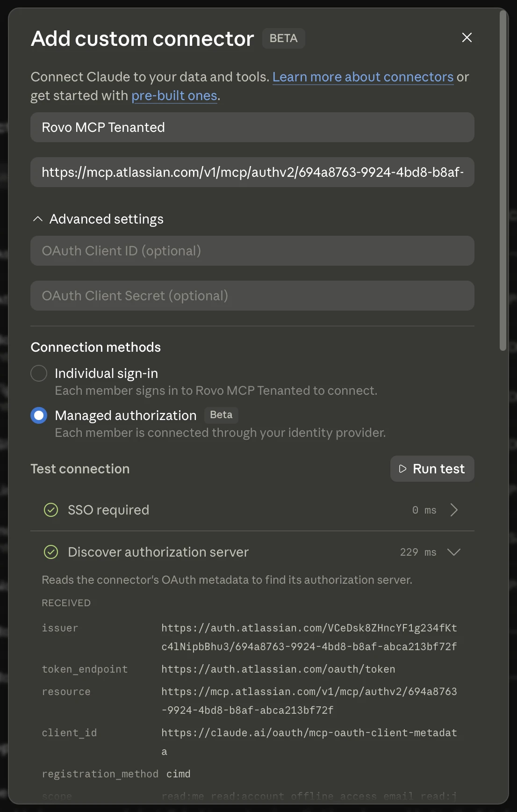Image resolution: width=517 pixels, height=812 pixels.
Task: Collapse the Advanced settings section
Action: 98,219
